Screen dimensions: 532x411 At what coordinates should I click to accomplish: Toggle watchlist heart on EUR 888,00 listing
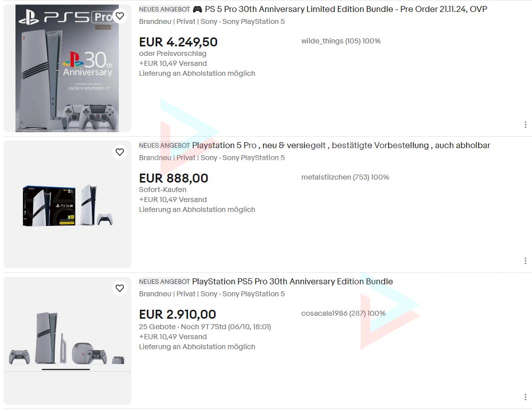[x=120, y=152]
